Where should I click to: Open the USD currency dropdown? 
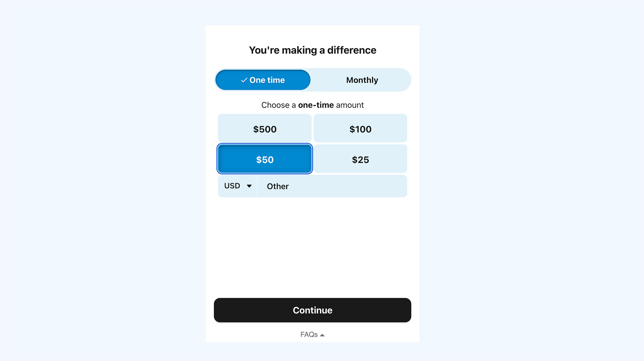pyautogui.click(x=238, y=186)
